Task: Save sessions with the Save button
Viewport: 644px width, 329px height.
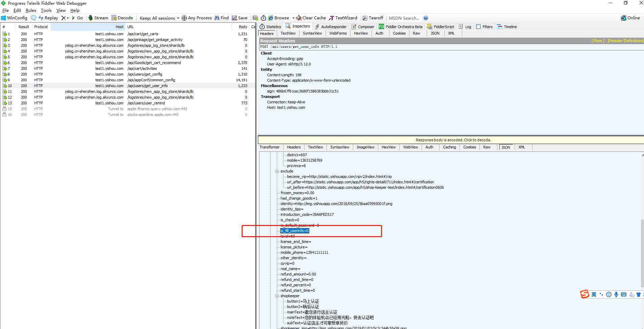Action: coord(240,18)
